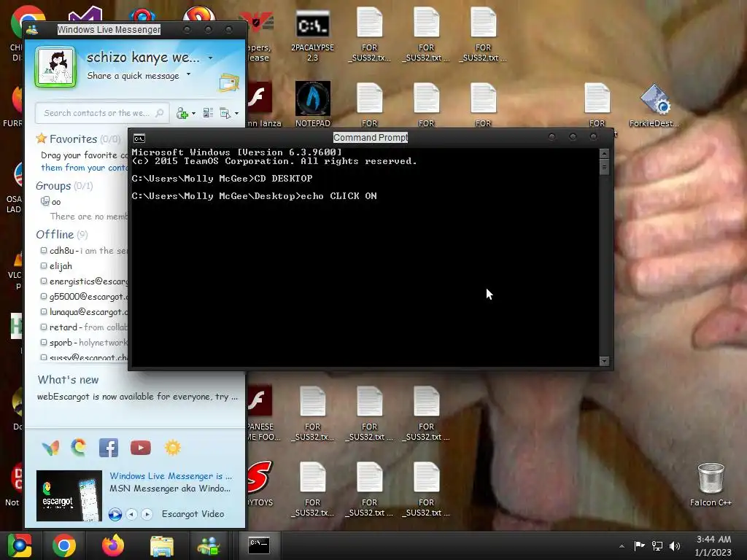
Task: Open the clock showing 3:44 AM
Action: [713, 545]
